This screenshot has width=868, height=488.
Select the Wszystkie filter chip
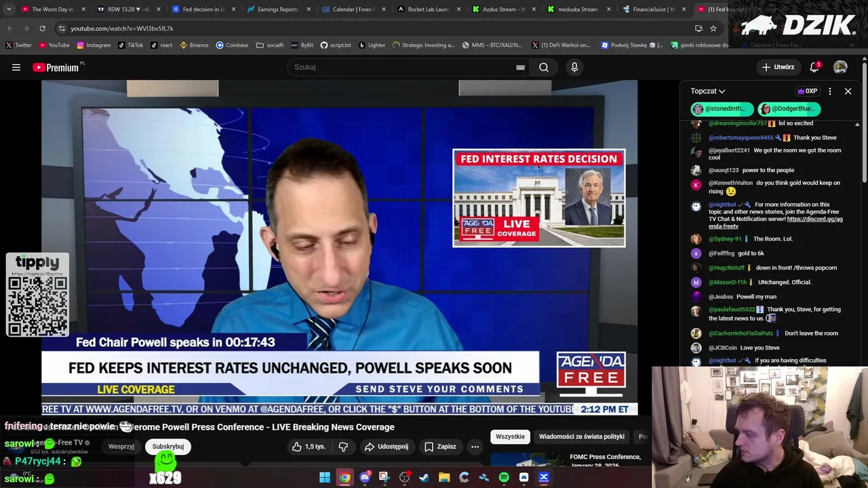(510, 437)
